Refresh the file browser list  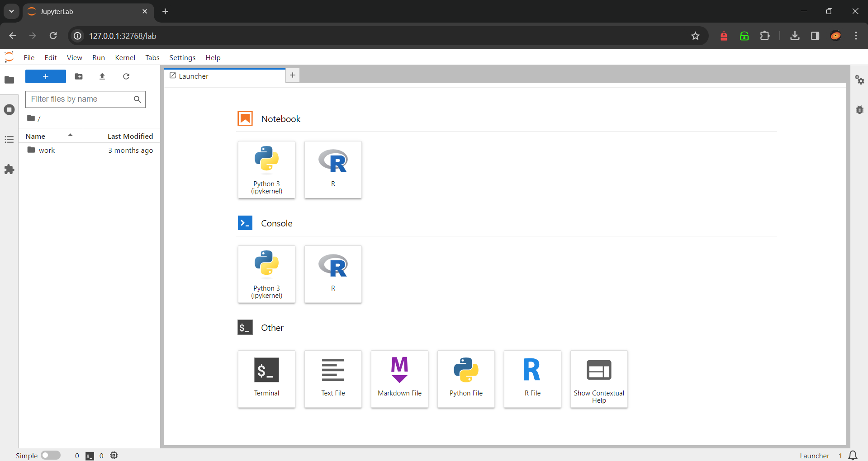coord(126,76)
